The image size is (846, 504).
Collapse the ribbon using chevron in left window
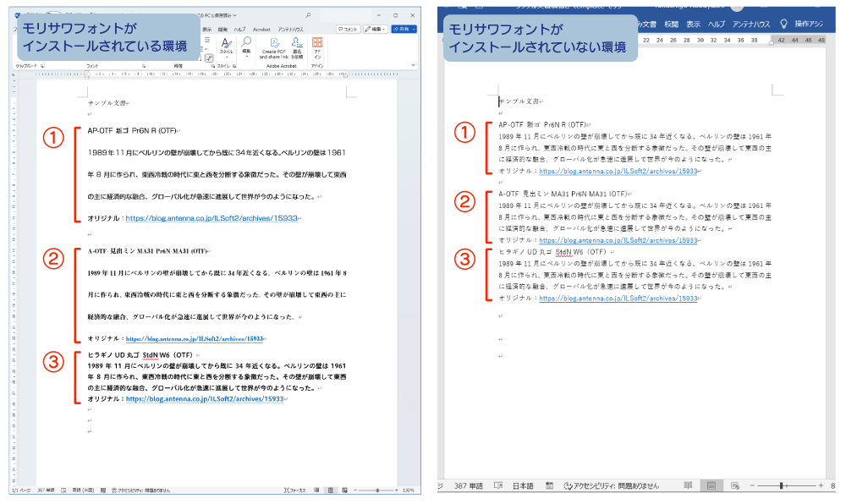415,64
